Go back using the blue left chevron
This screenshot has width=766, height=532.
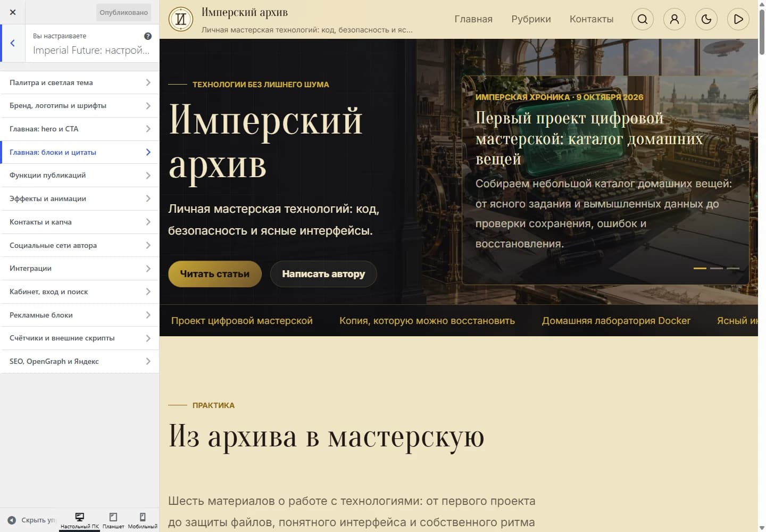pos(13,43)
